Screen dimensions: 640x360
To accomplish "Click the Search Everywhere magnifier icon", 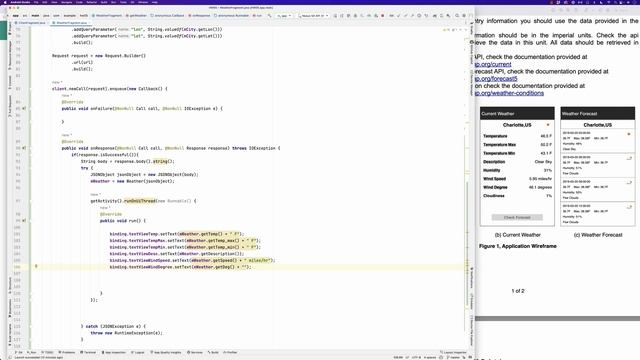I will point(457,16).
